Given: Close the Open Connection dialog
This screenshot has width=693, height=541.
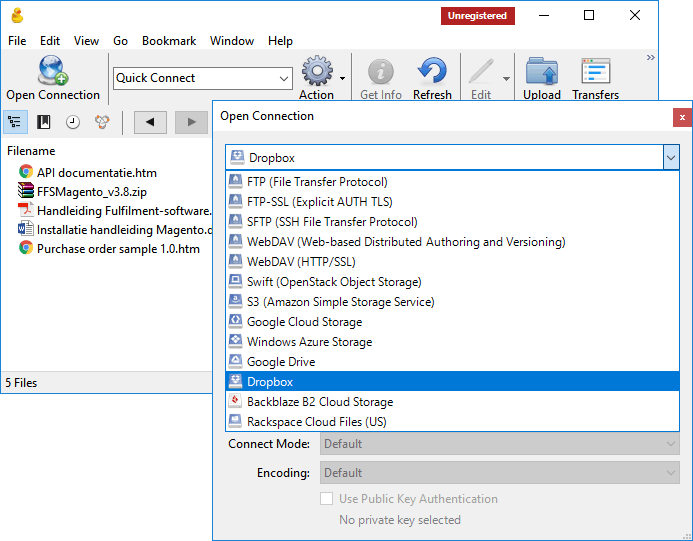Looking at the screenshot, I should [x=682, y=117].
